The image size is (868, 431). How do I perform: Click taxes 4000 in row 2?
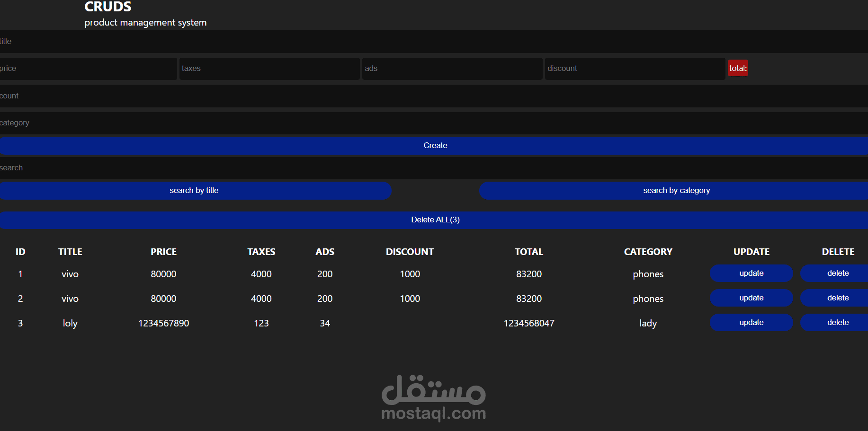(x=261, y=299)
